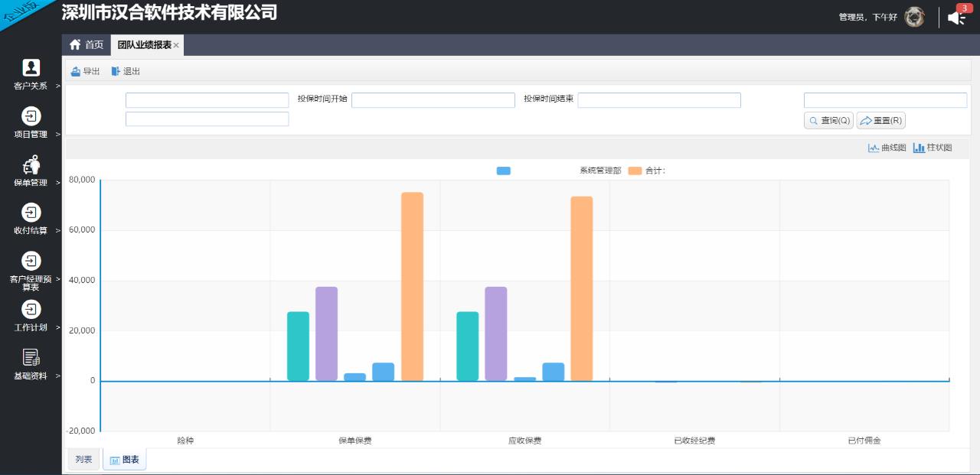980x475 pixels.
Task: Close the 团队业绩报表 tab
Action: coord(176,45)
